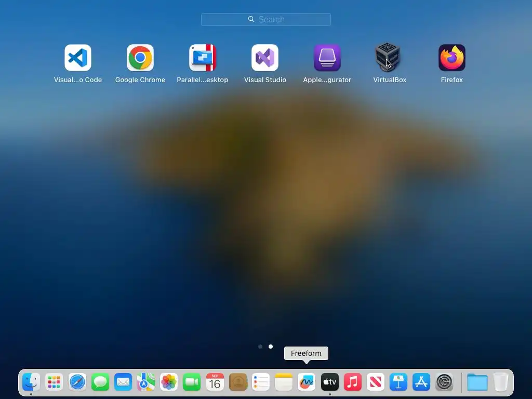This screenshot has width=532, height=399.
Task: Open Reminders from the Dock
Action: [x=261, y=382]
